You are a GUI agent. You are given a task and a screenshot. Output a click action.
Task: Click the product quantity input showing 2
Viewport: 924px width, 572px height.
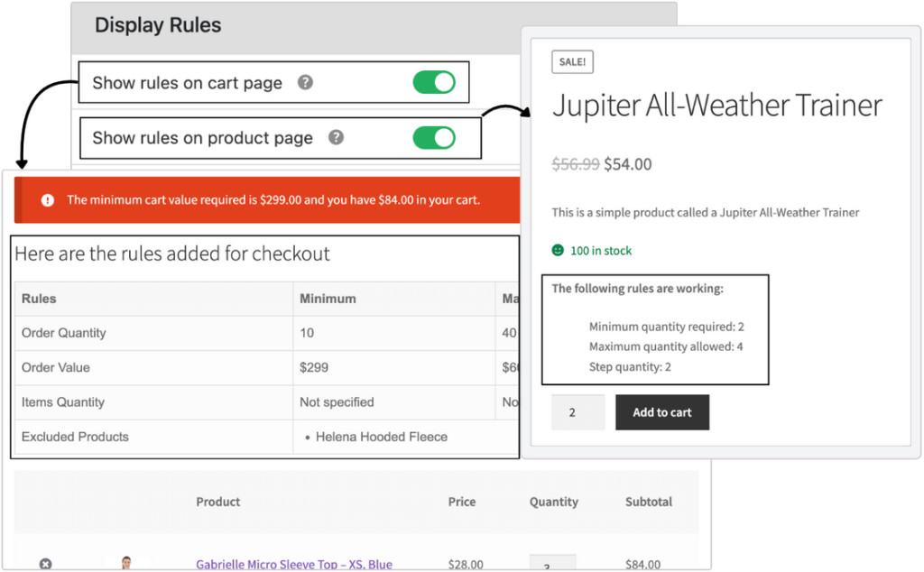[578, 412]
